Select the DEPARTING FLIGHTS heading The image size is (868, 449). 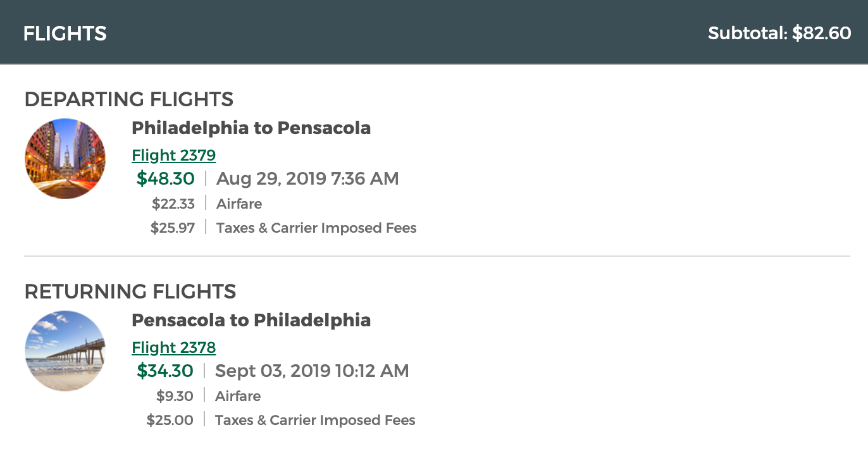point(128,99)
